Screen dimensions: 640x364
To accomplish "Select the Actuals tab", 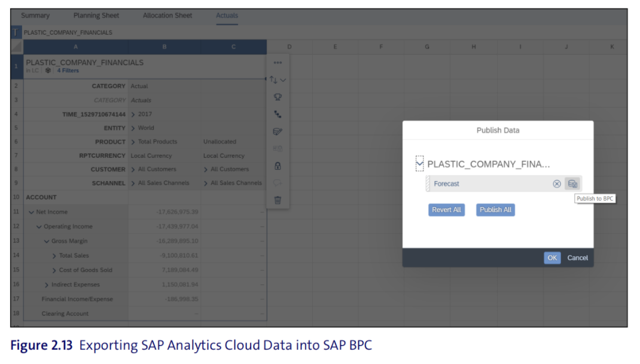I will click(x=227, y=16).
